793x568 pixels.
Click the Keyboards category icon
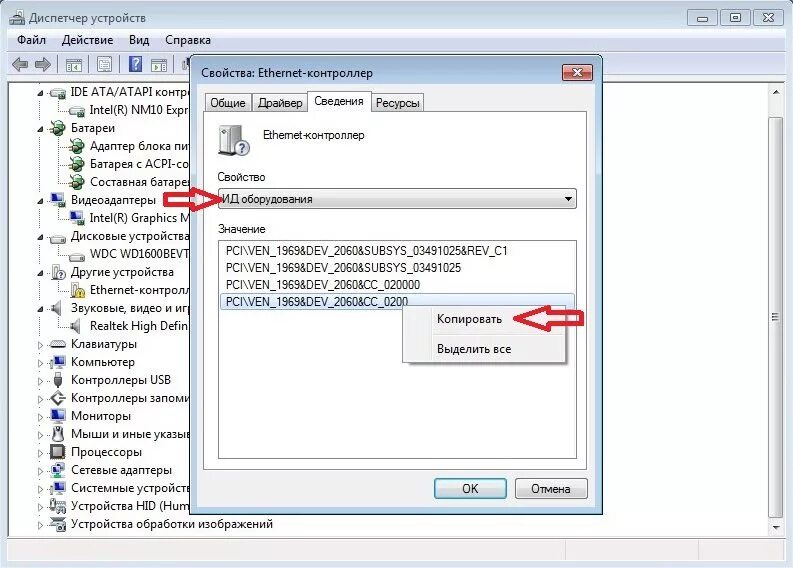58,344
